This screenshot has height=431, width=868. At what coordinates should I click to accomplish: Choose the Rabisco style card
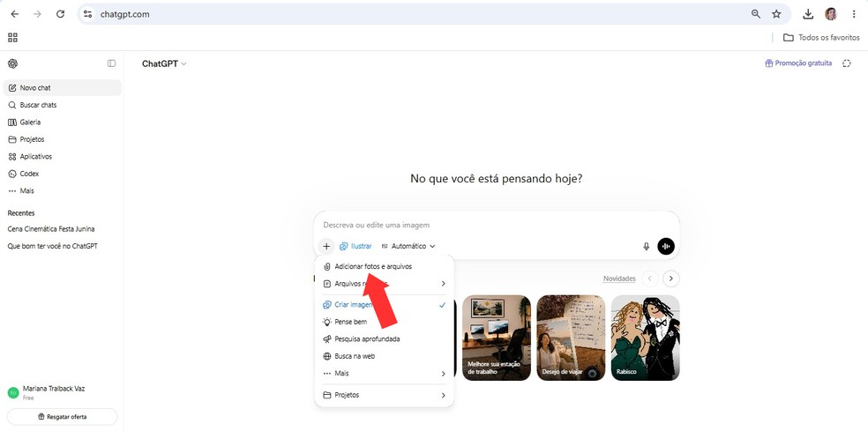(645, 338)
